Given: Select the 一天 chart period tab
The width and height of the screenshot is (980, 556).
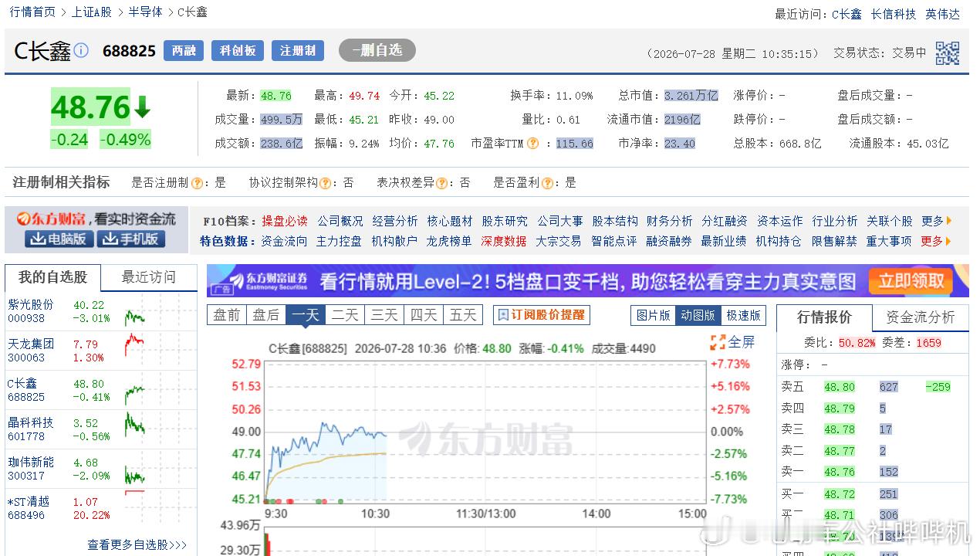Looking at the screenshot, I should 306,315.
